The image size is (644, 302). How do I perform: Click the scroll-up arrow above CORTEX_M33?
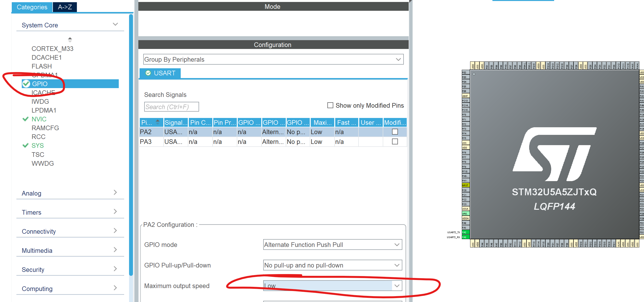(x=70, y=39)
